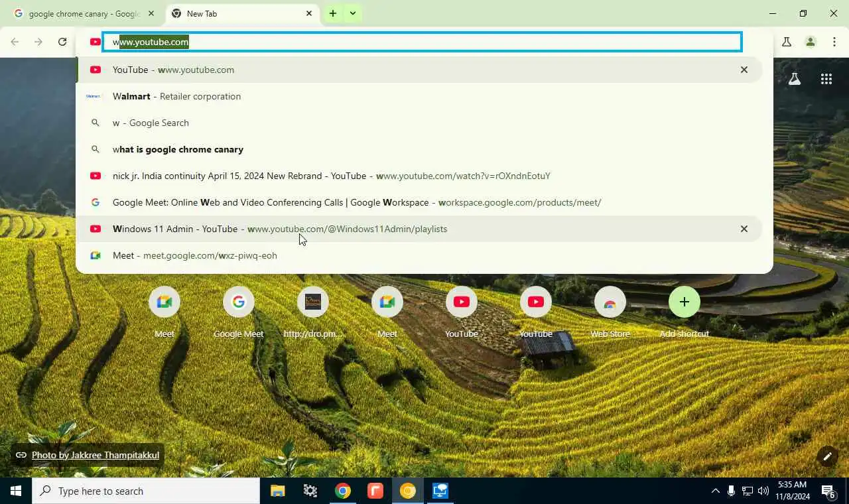Open File Explorer from taskbar
Screen dimensions: 849x504
pos(277,491)
